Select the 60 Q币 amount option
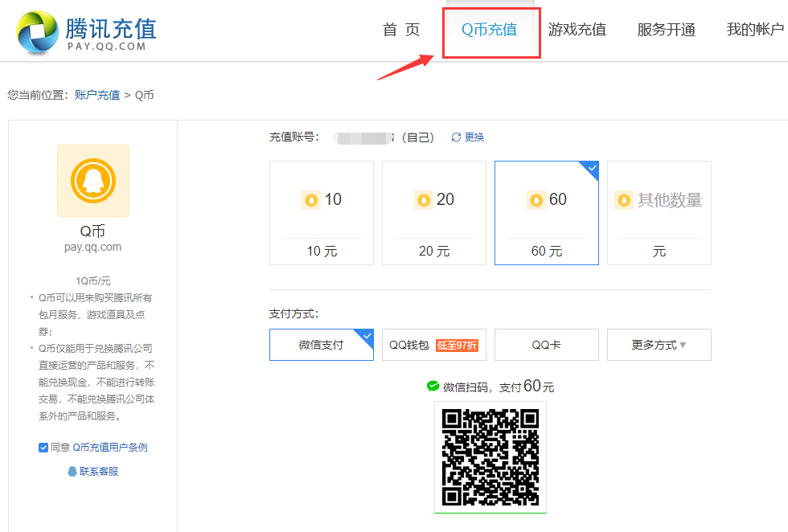 tap(547, 212)
